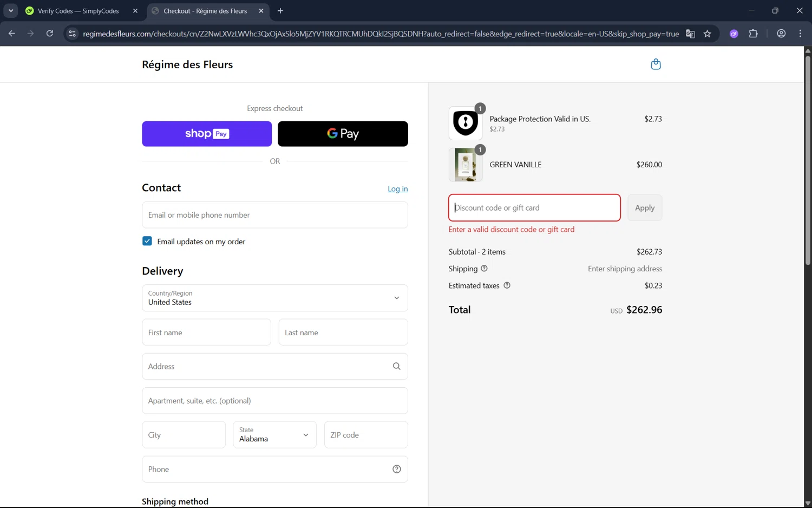The width and height of the screenshot is (812, 508).
Task: Focus the Last name field
Action: (x=343, y=333)
